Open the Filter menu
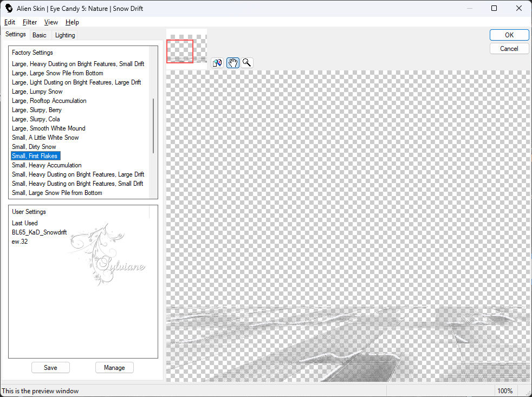532x397 pixels. pyautogui.click(x=30, y=22)
